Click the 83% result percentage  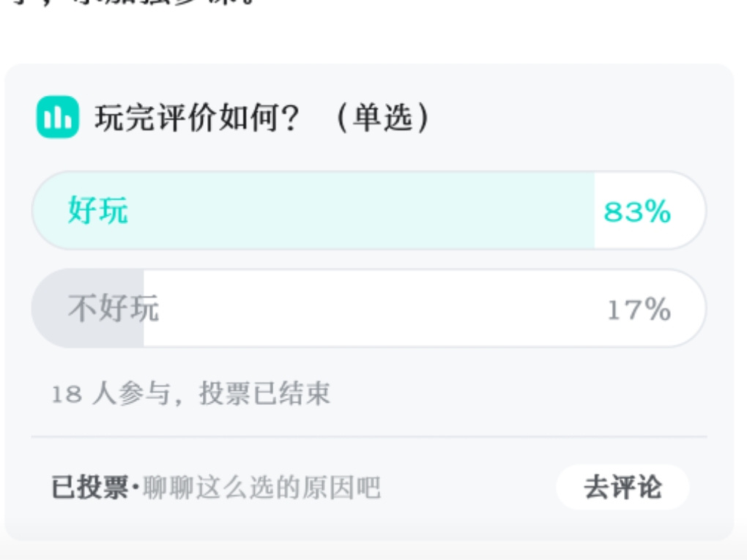[x=637, y=212]
